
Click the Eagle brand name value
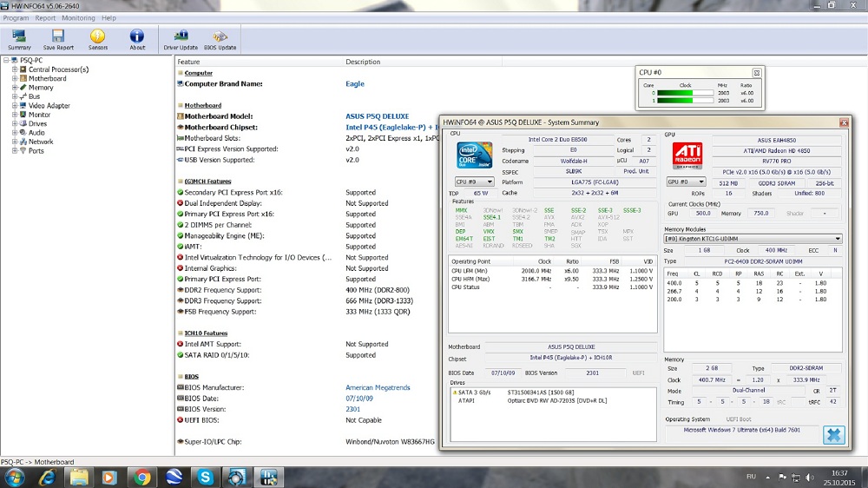[x=355, y=84]
